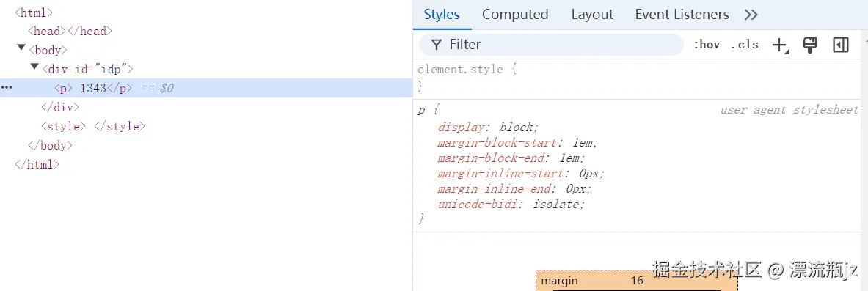
Task: Collapse the body element node
Action: (21, 48)
